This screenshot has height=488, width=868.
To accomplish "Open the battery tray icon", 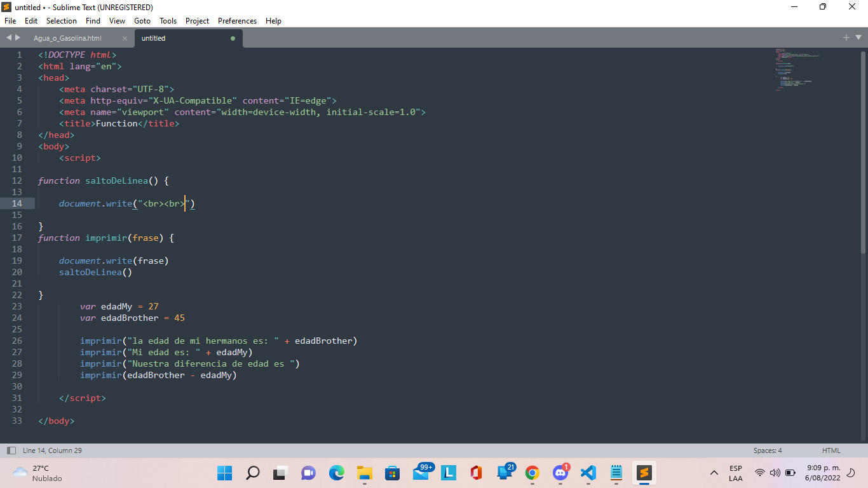I will click(x=790, y=473).
